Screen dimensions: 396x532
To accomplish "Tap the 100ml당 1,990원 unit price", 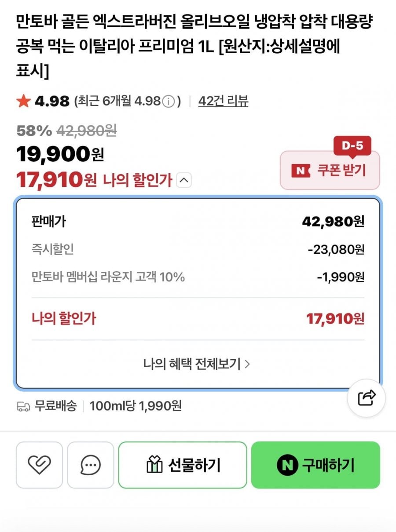I will (136, 406).
